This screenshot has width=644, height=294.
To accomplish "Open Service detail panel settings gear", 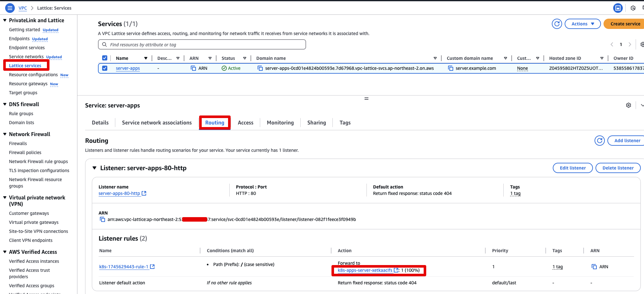I will tap(629, 105).
